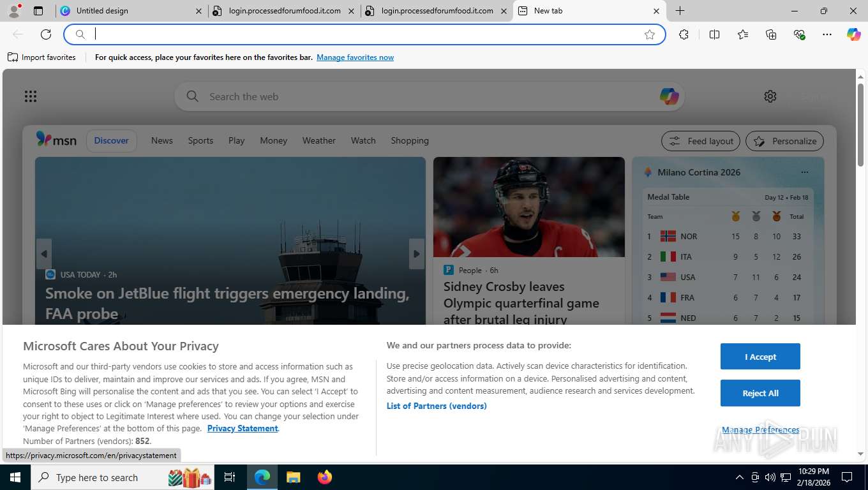Open the Favorites star-list icon
This screenshot has width=868, height=490.
point(743,34)
